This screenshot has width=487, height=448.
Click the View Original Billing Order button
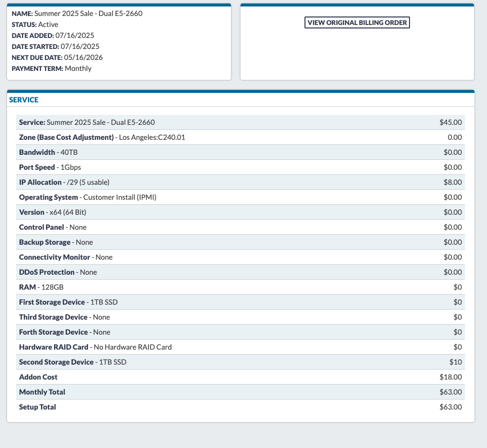pyautogui.click(x=357, y=22)
